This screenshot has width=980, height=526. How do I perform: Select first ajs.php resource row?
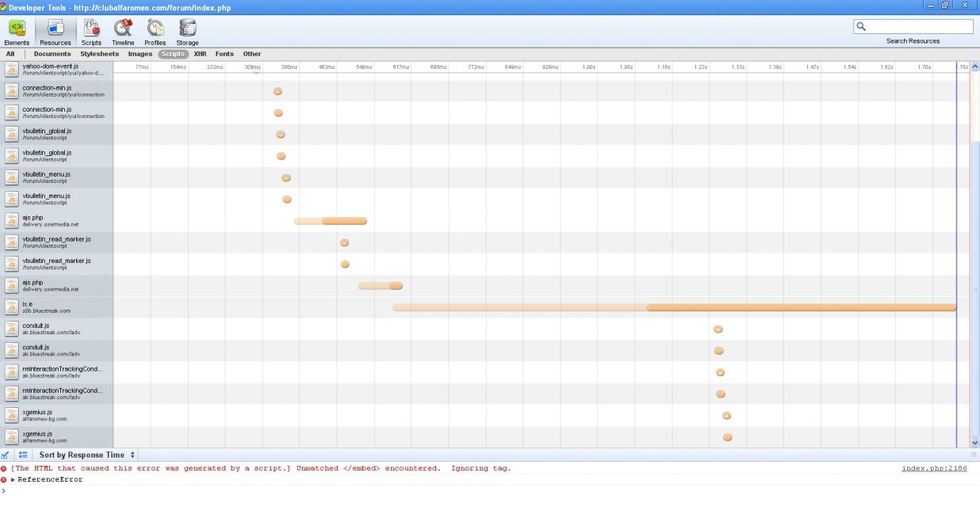57,221
